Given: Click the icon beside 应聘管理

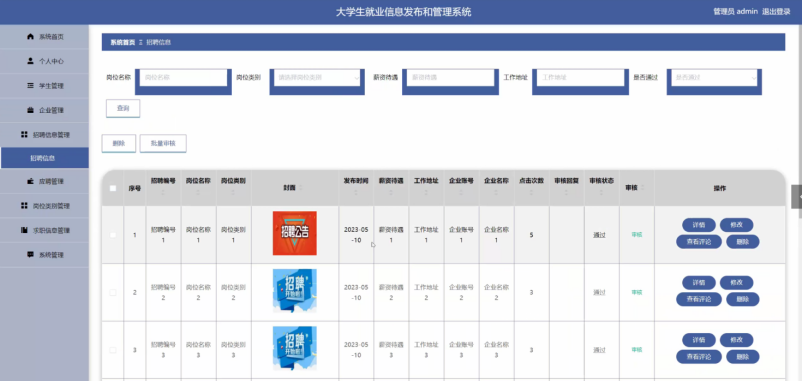Looking at the screenshot, I should [x=30, y=182].
